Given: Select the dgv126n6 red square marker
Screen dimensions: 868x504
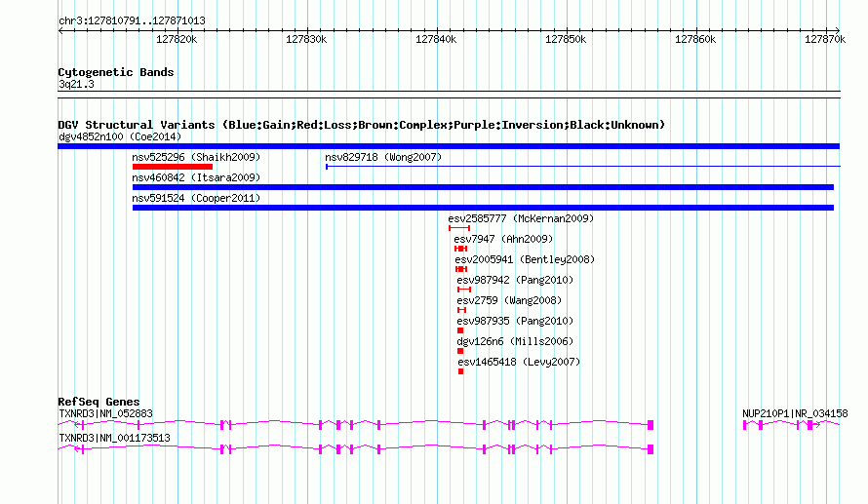Looking at the screenshot, I should (460, 351).
